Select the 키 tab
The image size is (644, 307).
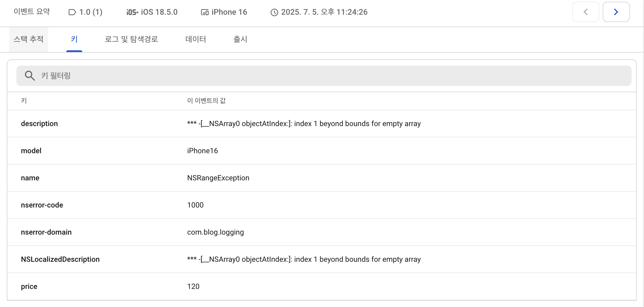(x=74, y=39)
